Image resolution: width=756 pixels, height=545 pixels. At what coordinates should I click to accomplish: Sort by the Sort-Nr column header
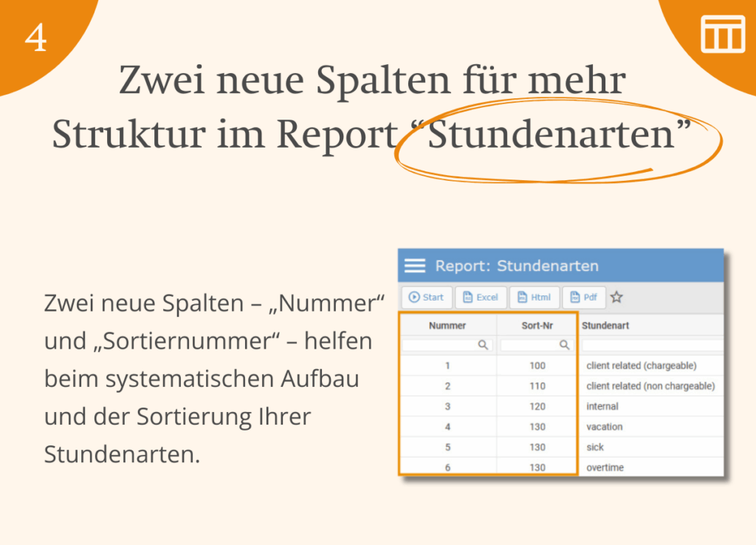point(537,326)
